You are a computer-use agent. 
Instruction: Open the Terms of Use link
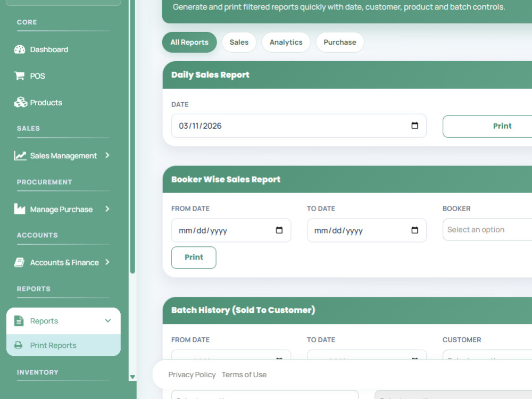pos(244,375)
